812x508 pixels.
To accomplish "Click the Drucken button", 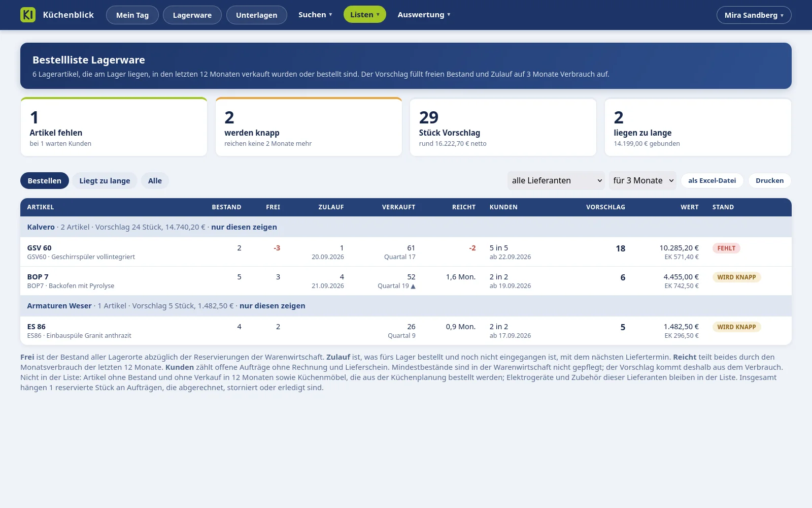I will [x=769, y=181].
